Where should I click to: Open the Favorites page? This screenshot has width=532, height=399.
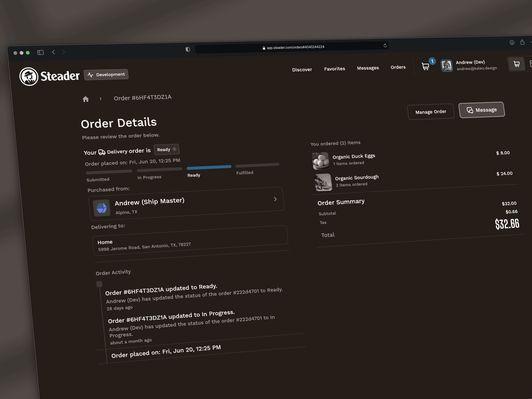tap(334, 69)
